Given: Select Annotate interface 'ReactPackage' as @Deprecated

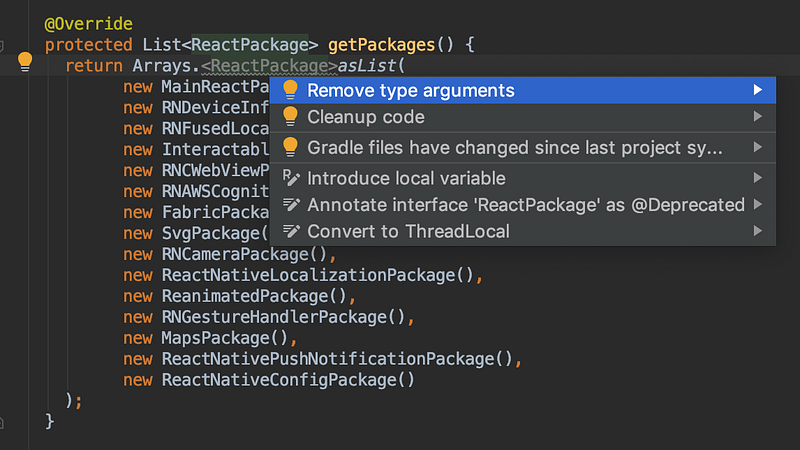Looking at the screenshot, I should click(x=525, y=205).
